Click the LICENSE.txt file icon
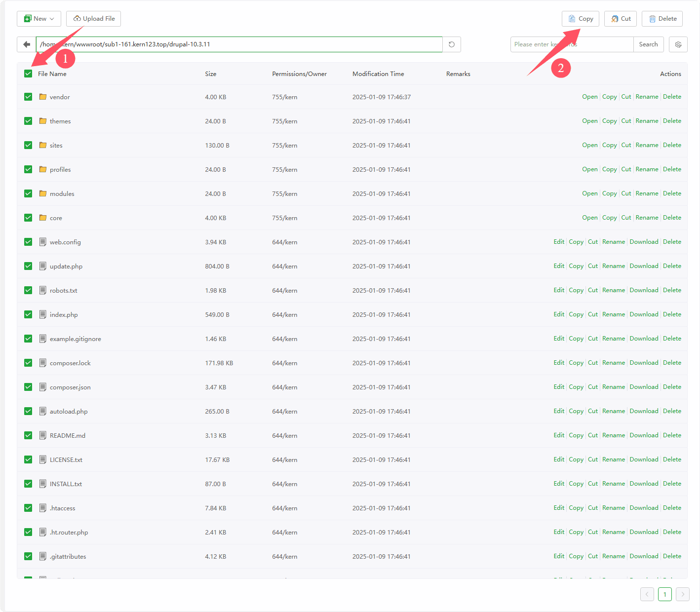700x612 pixels. [x=43, y=459]
